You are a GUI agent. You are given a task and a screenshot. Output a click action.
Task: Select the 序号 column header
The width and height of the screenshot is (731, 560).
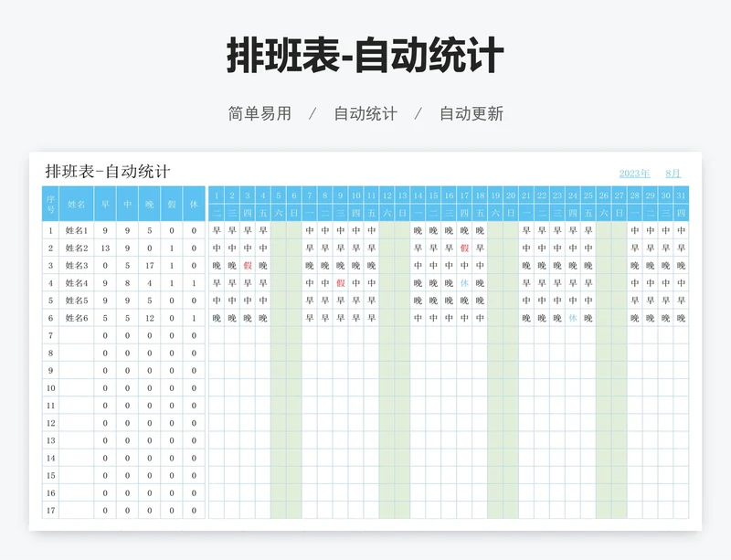click(x=51, y=205)
